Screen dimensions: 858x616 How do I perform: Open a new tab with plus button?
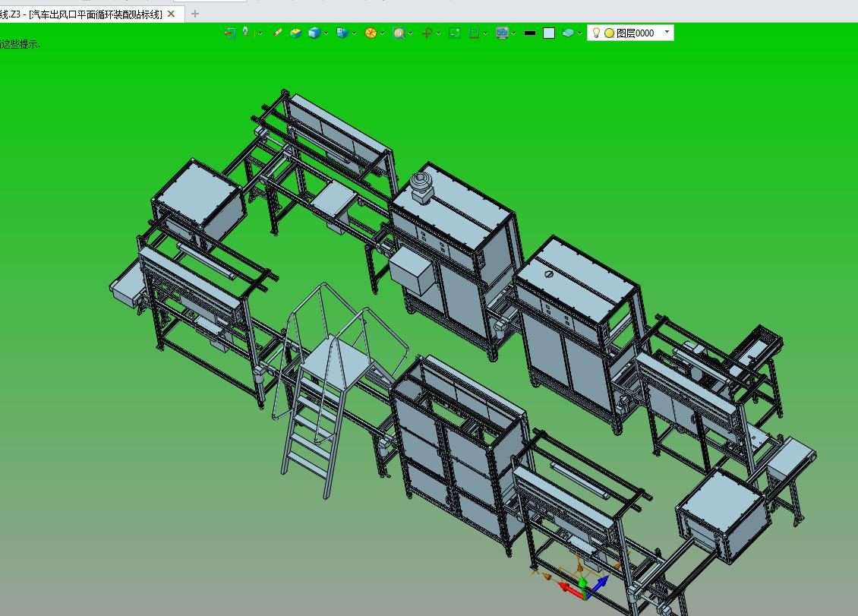(195, 14)
